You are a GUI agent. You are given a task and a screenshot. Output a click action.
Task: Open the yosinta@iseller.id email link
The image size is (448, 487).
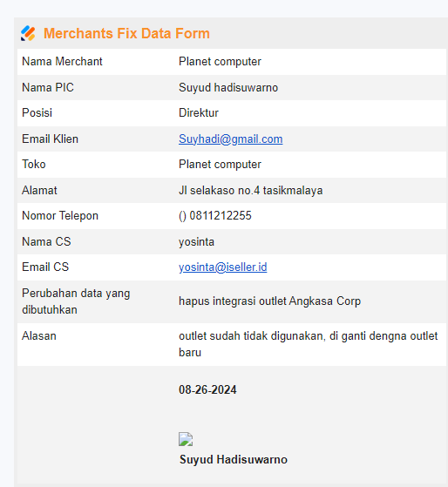tap(223, 267)
